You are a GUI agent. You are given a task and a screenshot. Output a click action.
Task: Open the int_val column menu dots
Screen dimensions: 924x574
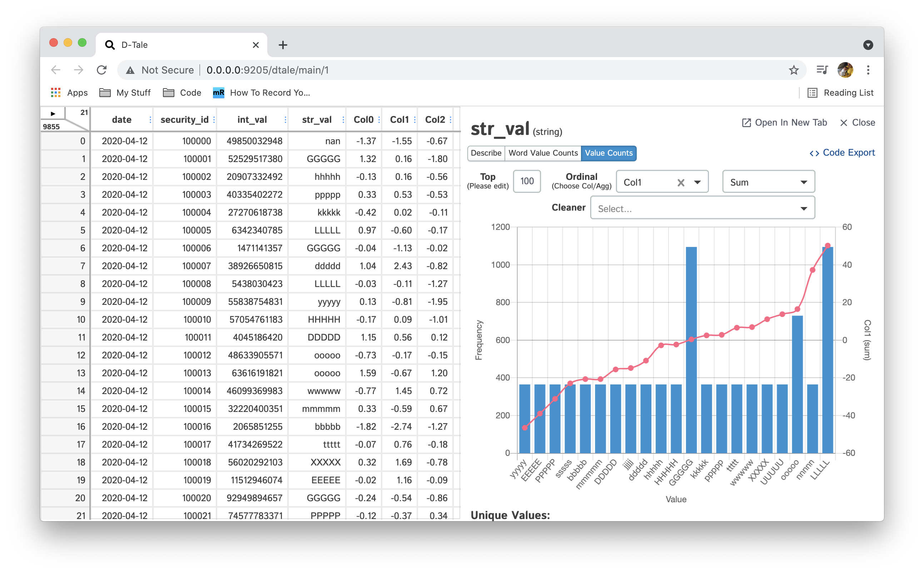coord(285,120)
